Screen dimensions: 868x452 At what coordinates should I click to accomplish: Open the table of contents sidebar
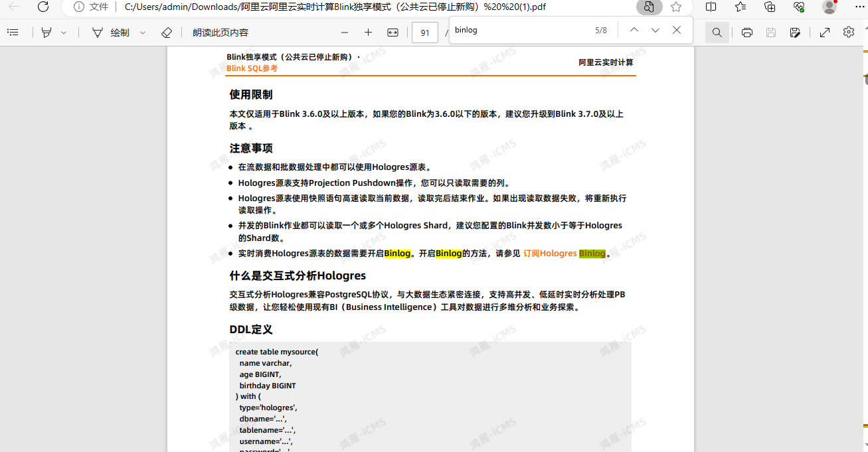click(13, 33)
